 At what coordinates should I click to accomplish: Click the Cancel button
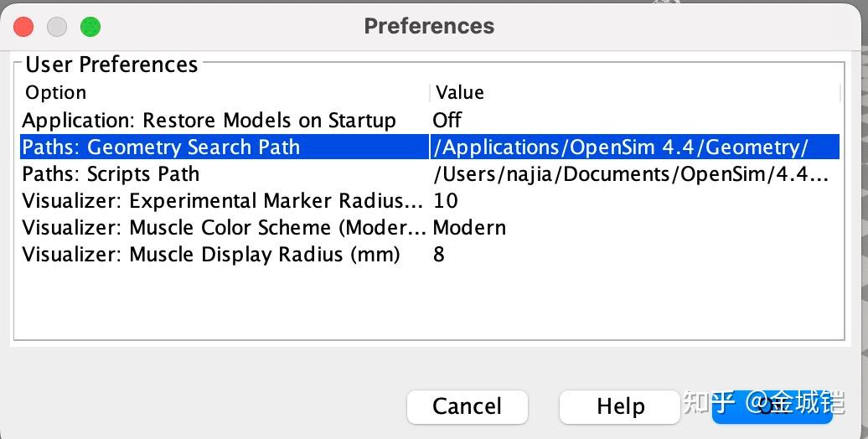[467, 406]
